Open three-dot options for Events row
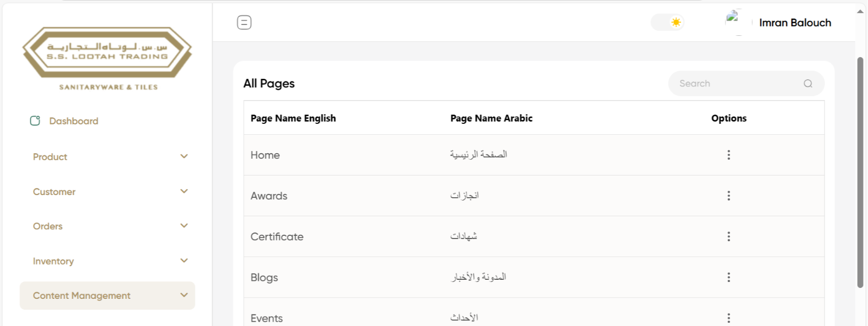This screenshot has height=326, width=868. [x=729, y=318]
